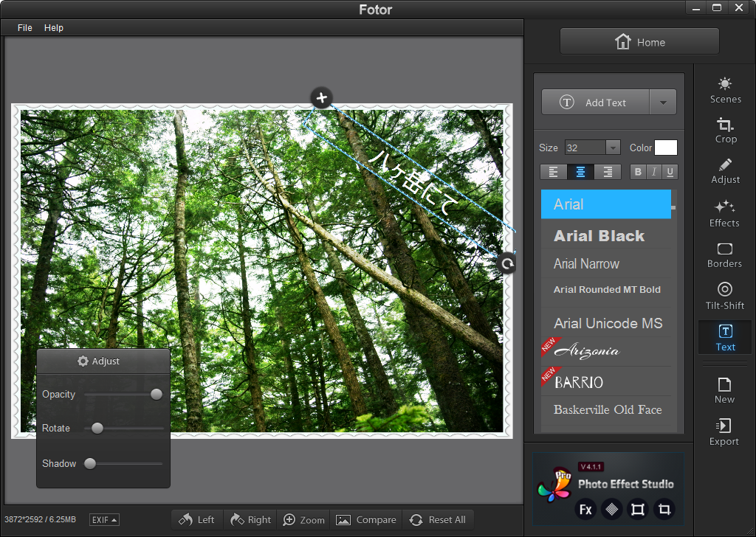The image size is (756, 537).
Task: Click the Compare button
Action: click(x=366, y=519)
